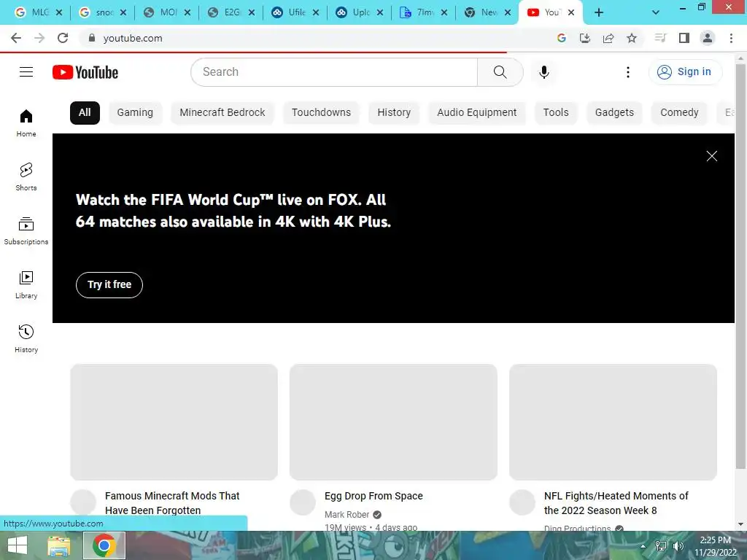The width and height of the screenshot is (747, 560).
Task: Reload the page
Action: tap(63, 38)
